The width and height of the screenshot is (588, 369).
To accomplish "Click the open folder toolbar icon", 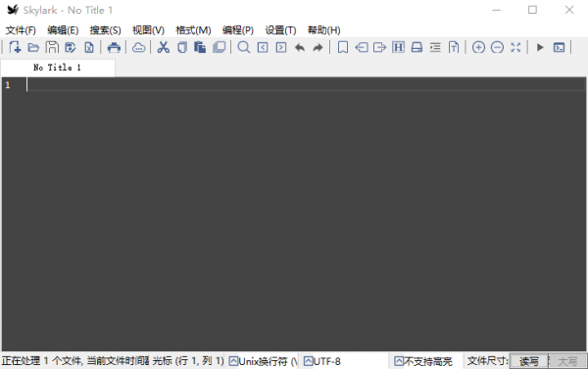I will tap(33, 47).
